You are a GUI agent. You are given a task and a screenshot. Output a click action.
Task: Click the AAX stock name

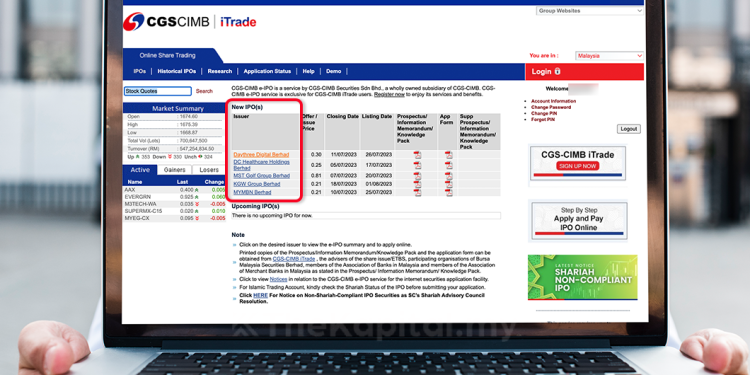tap(130, 190)
